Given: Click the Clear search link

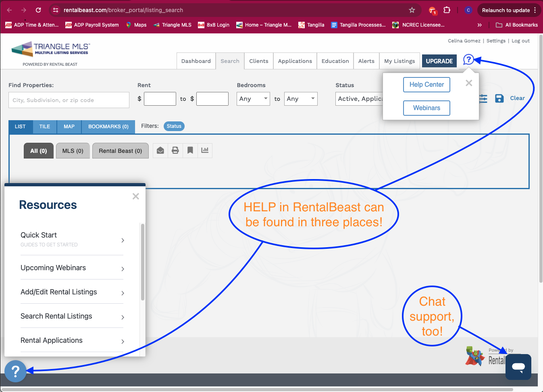Looking at the screenshot, I should point(518,98).
